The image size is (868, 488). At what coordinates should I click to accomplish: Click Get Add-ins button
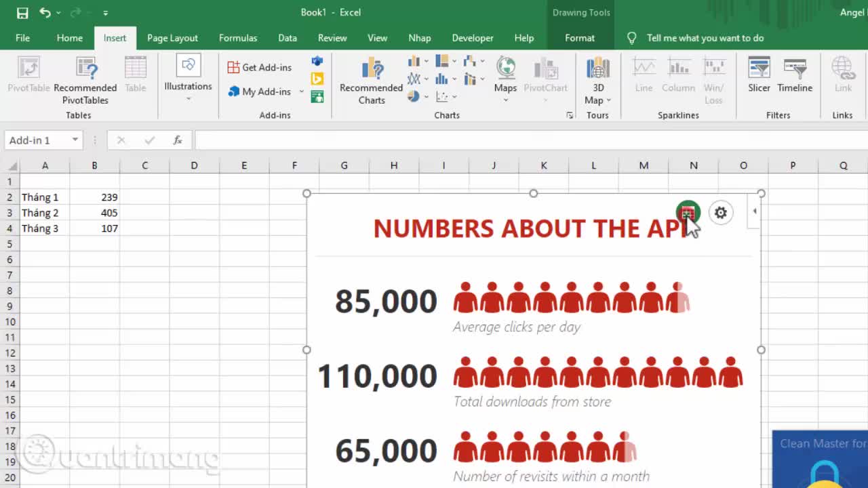pos(259,67)
